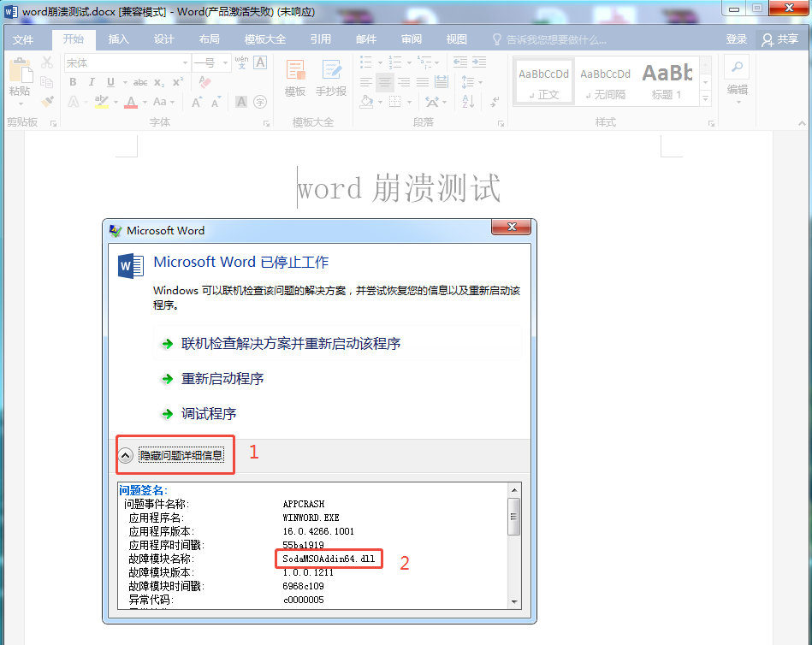Apply red font color A
The height and width of the screenshot is (645, 812).
click(132, 102)
